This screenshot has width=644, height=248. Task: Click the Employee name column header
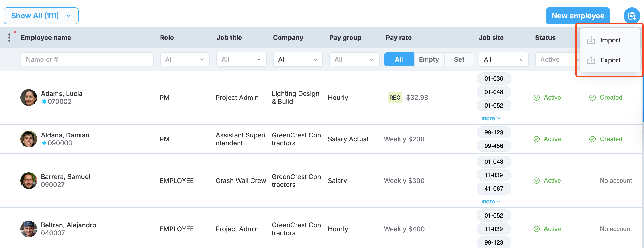pyautogui.click(x=46, y=38)
